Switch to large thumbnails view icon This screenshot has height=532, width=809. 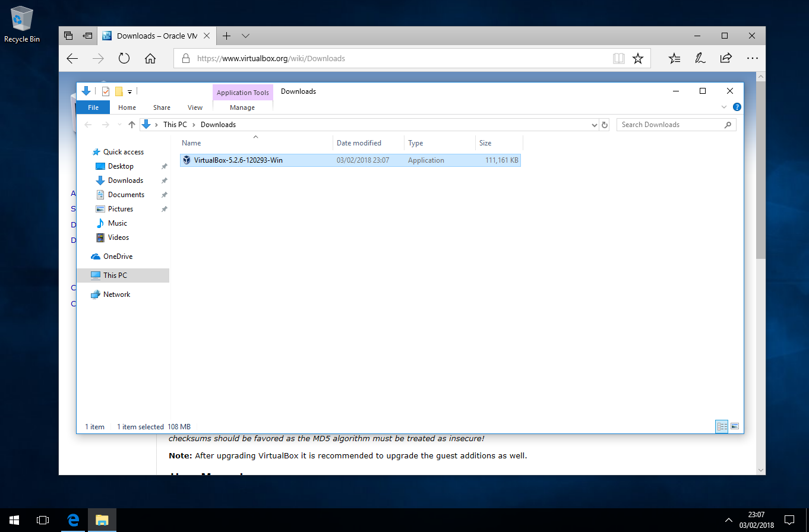pos(735,426)
